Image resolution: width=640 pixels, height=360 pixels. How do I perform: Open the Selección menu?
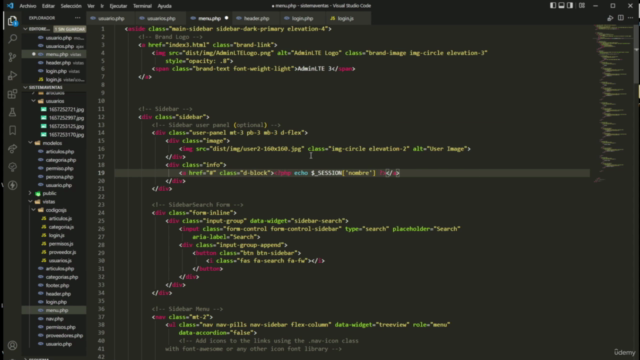coord(71,6)
